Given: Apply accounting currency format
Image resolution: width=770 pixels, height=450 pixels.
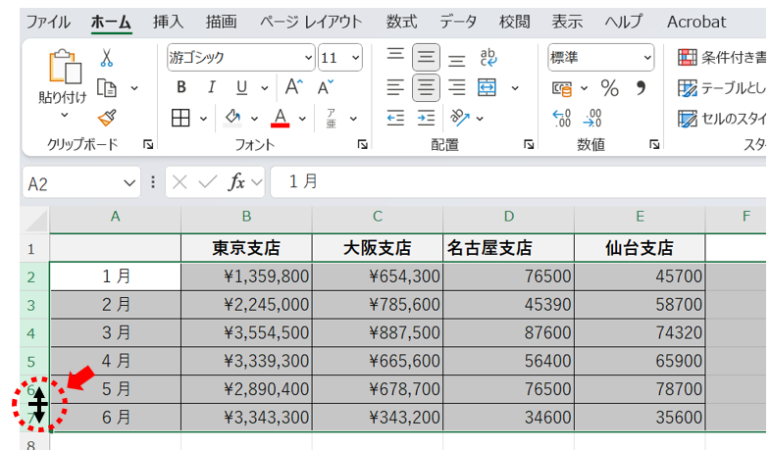Looking at the screenshot, I should coord(562,88).
